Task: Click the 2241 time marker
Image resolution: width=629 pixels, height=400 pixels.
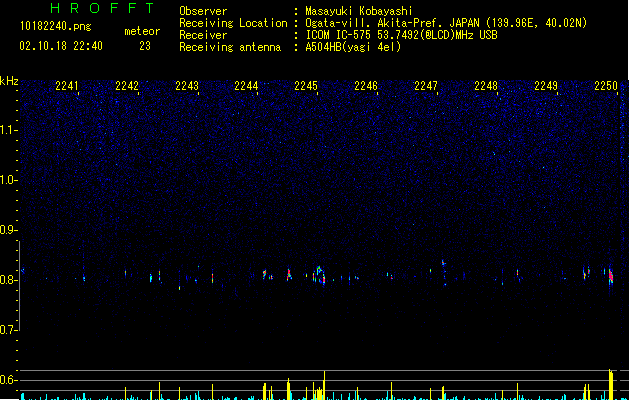Action: click(x=67, y=86)
